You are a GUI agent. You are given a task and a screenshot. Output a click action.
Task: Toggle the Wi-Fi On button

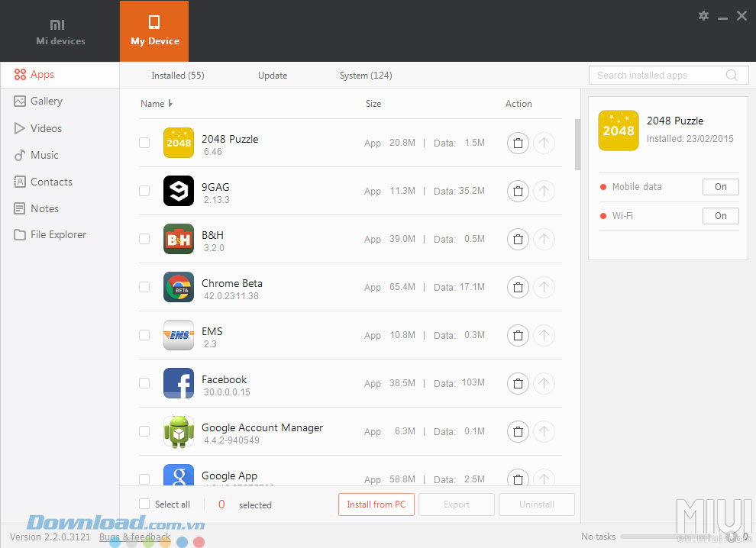point(720,216)
